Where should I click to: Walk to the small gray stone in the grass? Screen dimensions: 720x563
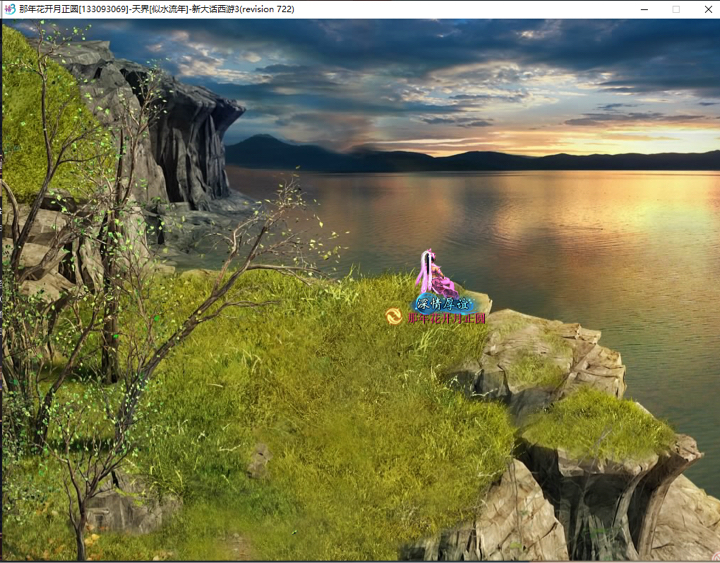coord(258,461)
